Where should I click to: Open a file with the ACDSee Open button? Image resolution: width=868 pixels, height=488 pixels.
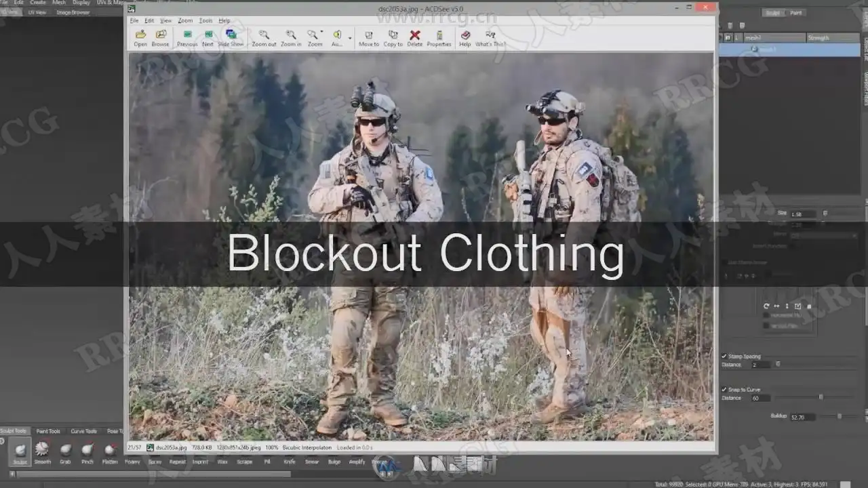140,38
